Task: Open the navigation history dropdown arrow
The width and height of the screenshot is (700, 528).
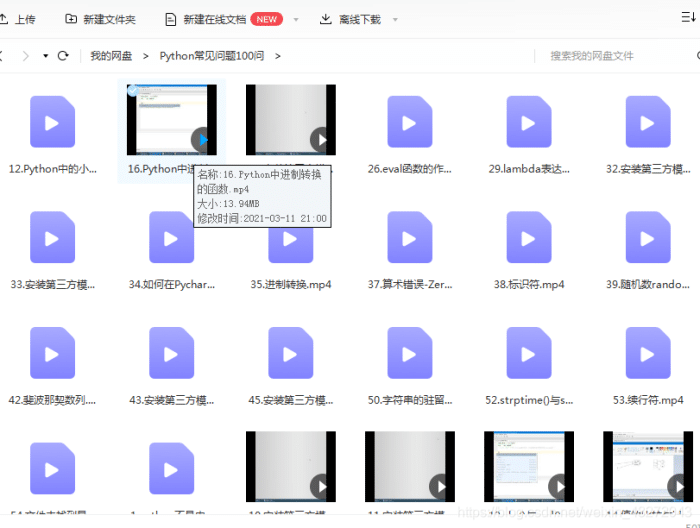Action: [46, 56]
